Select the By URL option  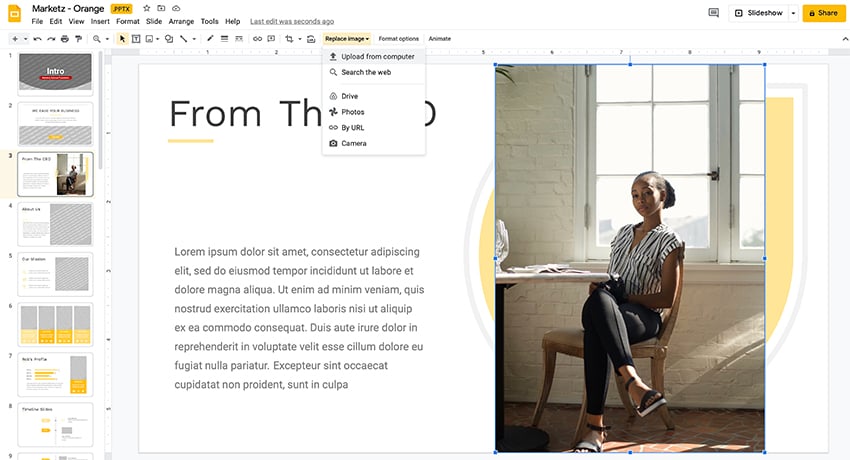355,128
